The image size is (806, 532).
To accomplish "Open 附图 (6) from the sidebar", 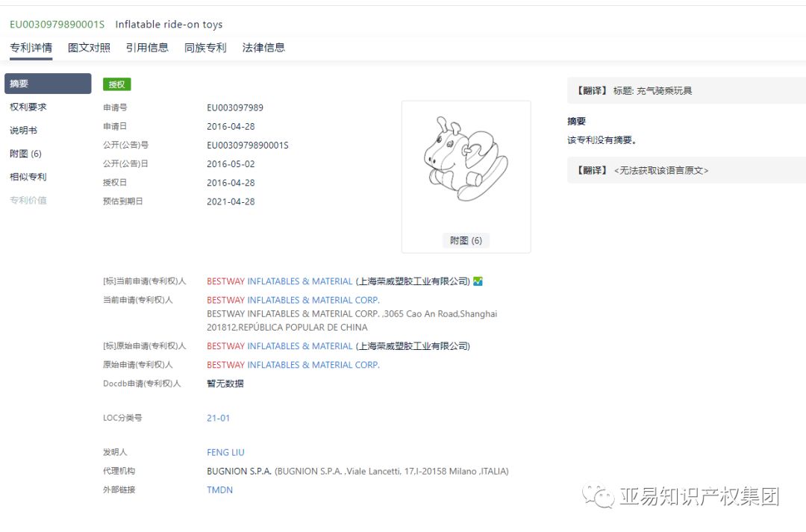I will pos(27,153).
